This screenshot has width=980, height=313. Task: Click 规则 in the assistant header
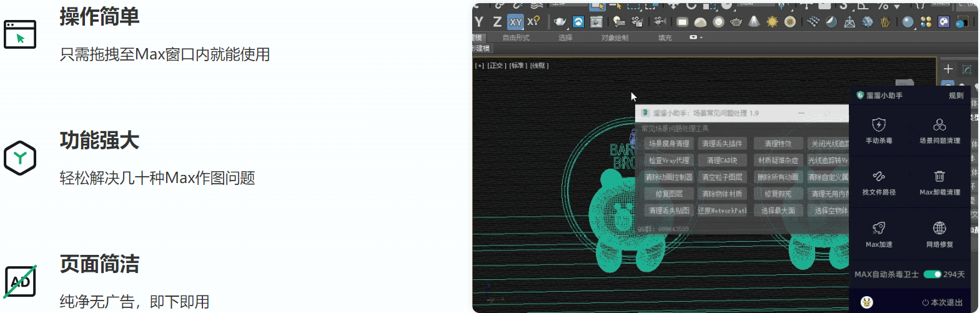956,96
